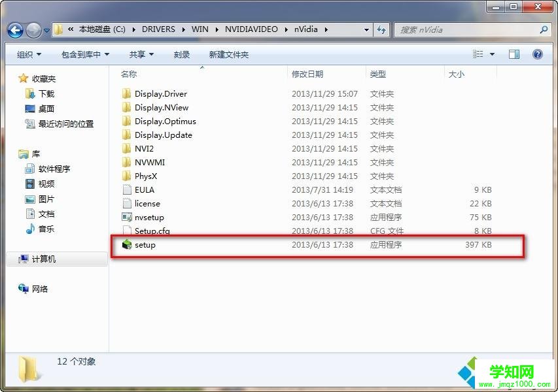This screenshot has width=558, height=392.
Task: Toggle the preview pane button
Action: [x=514, y=54]
